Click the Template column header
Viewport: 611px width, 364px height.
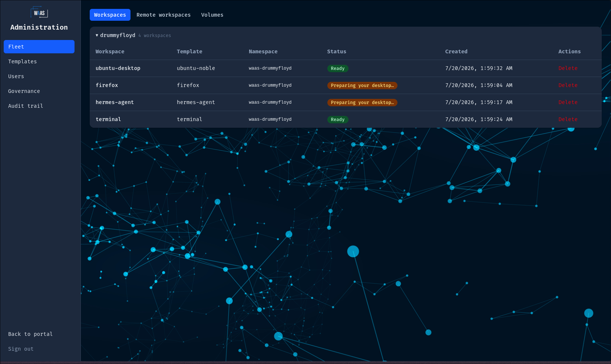[189, 51]
